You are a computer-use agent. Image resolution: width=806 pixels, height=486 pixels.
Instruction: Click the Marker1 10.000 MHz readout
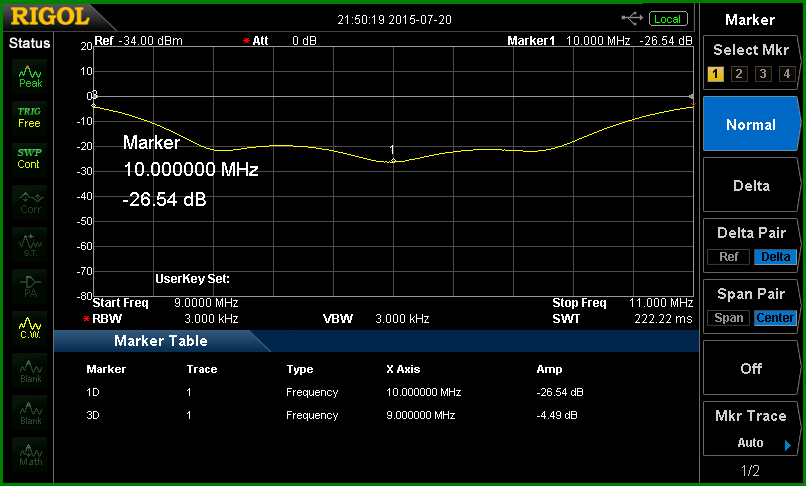coord(600,41)
